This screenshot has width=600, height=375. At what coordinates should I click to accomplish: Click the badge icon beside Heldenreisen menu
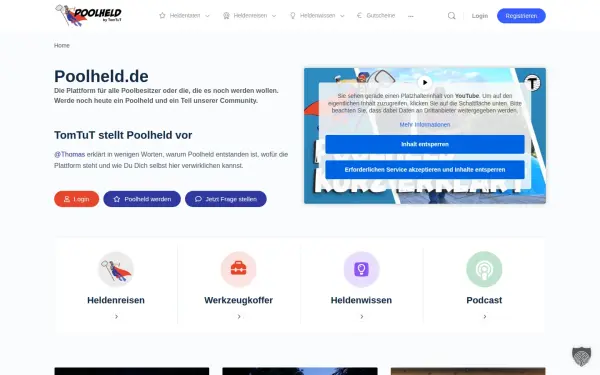pos(226,16)
